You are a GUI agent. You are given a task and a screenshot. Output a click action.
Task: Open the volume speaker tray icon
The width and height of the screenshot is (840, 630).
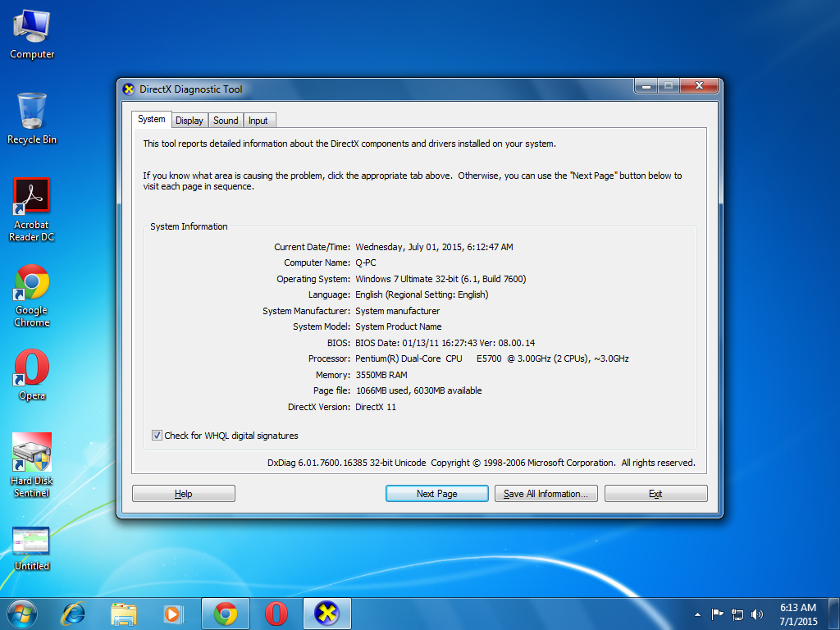click(x=757, y=614)
